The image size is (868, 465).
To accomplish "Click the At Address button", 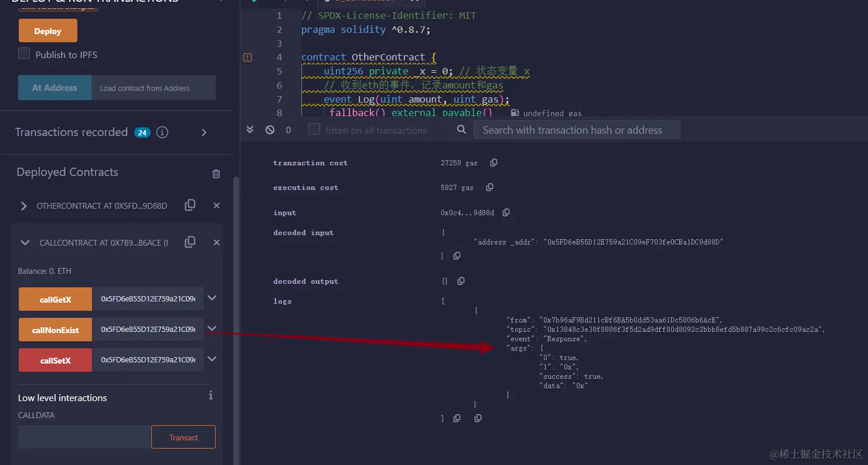I will [x=55, y=88].
